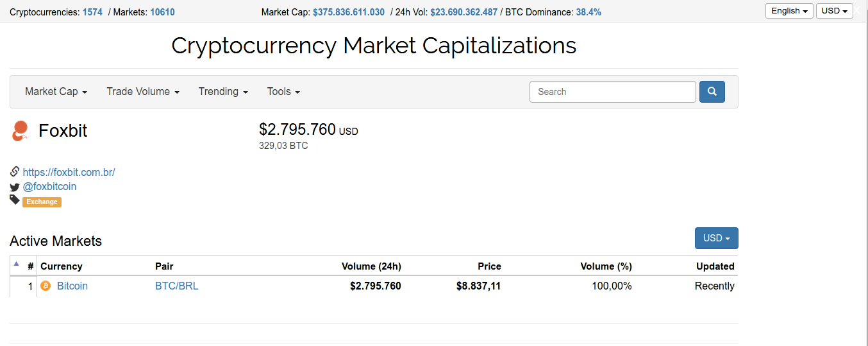This screenshot has width=868, height=346.
Task: Click the Foxbit exchange logo
Action: pos(21,131)
